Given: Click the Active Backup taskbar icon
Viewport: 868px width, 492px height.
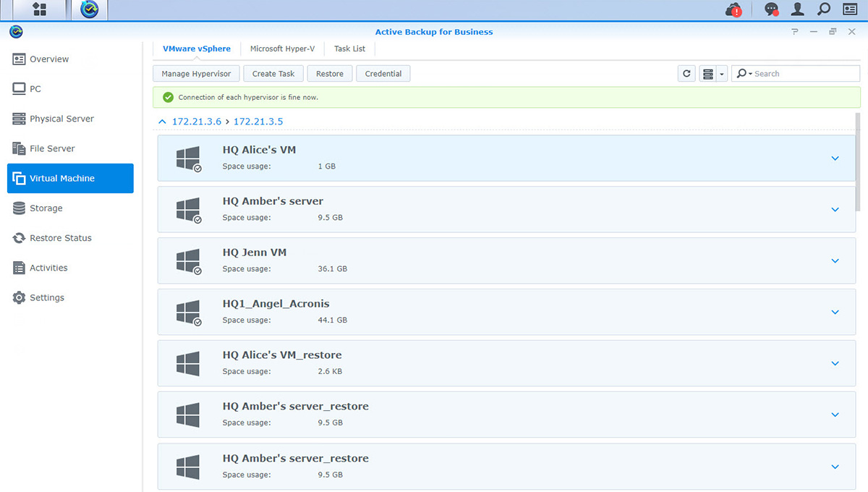Looking at the screenshot, I should pos(89,9).
